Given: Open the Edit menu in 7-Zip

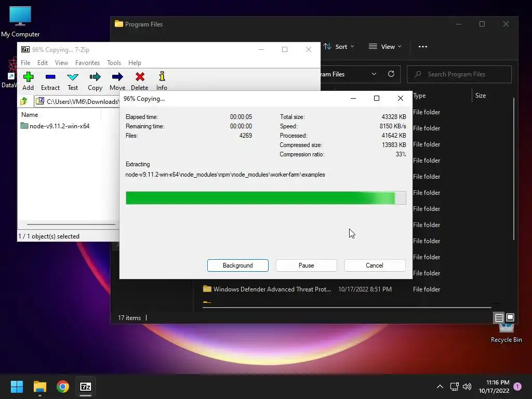Looking at the screenshot, I should 43,63.
